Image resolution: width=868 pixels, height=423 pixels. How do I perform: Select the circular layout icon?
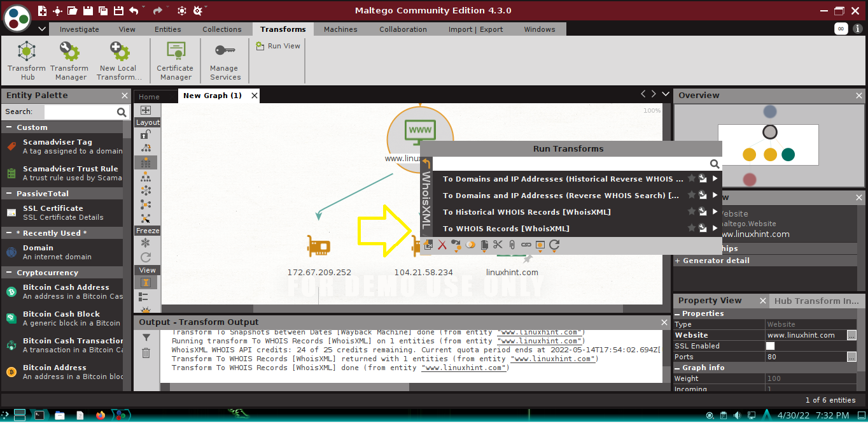(146, 190)
